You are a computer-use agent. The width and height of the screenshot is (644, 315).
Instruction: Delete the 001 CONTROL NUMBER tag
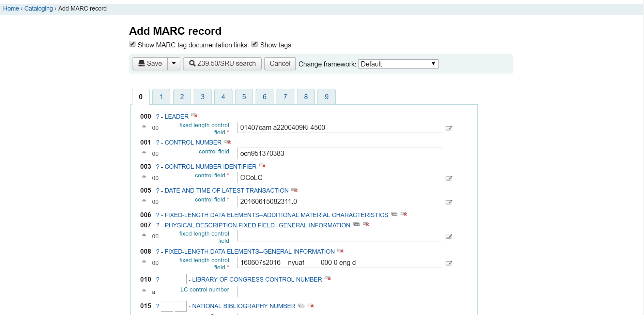[228, 142]
